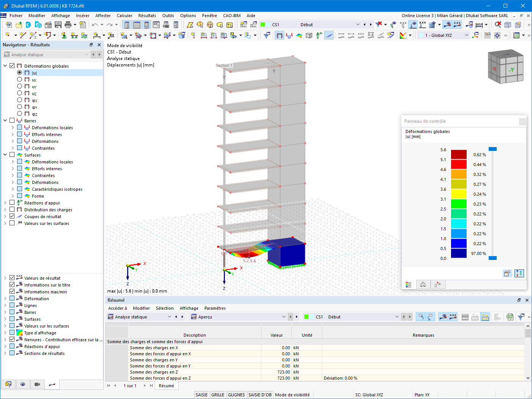Select the uz deformation radio button
This screenshot has width=532, height=399.
point(20,93)
